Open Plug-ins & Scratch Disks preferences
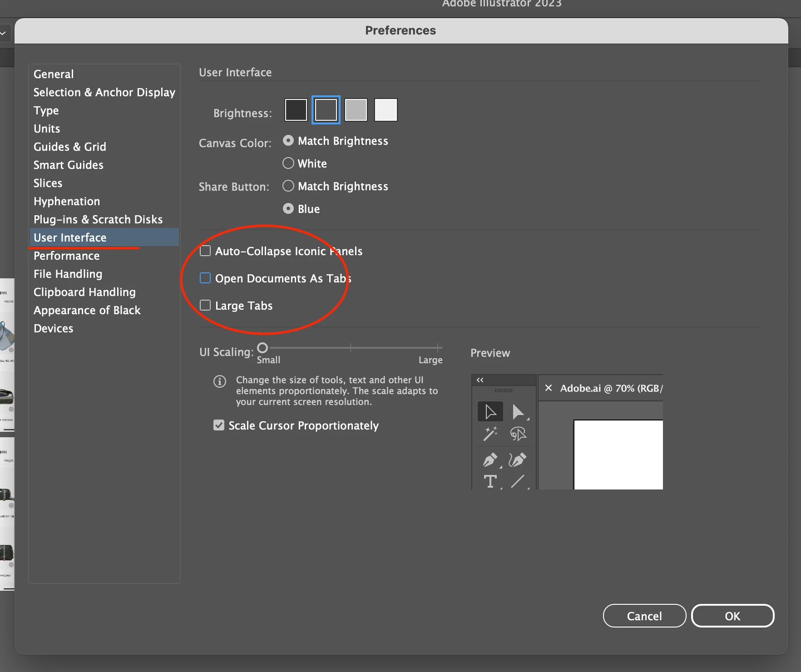The height and width of the screenshot is (672, 801). (104, 219)
